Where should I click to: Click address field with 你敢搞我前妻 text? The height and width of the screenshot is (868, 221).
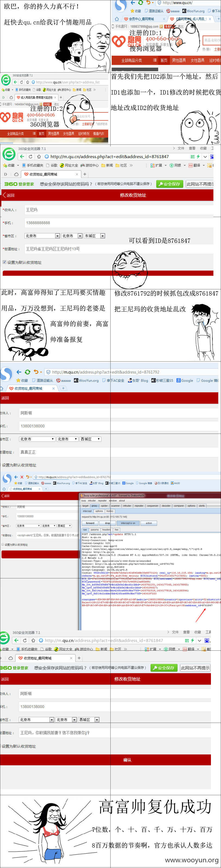coord(115,732)
